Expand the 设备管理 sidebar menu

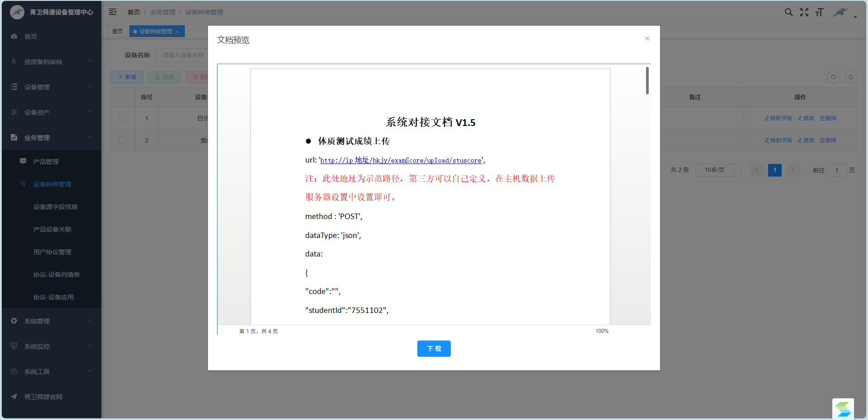51,87
